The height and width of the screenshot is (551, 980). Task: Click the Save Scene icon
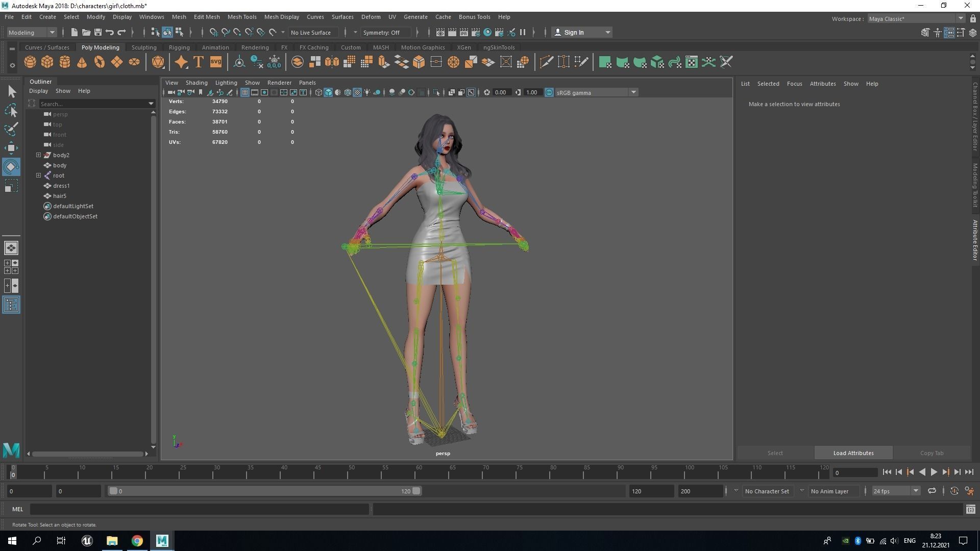coord(98,32)
